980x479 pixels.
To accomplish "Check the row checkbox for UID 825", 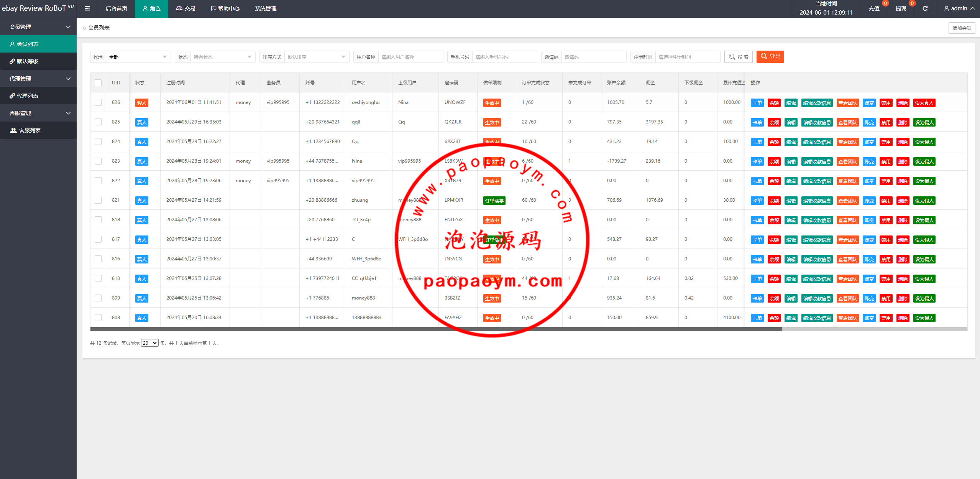I will pos(98,122).
